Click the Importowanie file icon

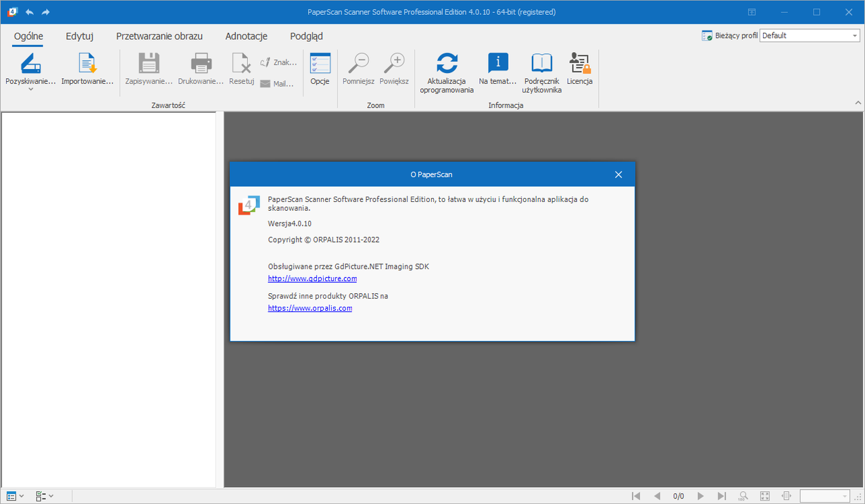[87, 63]
